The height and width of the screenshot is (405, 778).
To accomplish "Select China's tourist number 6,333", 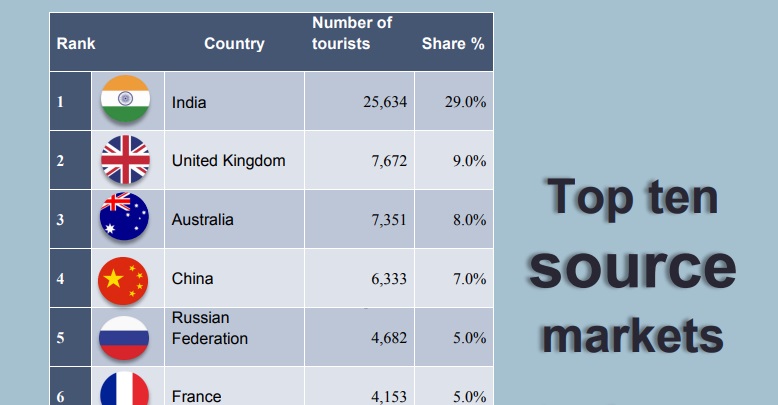I will click(388, 278).
